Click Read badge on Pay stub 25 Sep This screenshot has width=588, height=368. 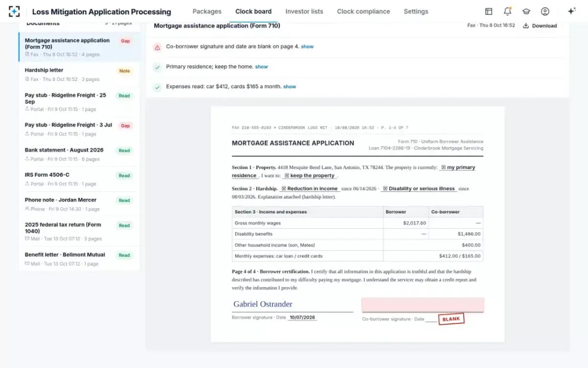click(x=124, y=96)
